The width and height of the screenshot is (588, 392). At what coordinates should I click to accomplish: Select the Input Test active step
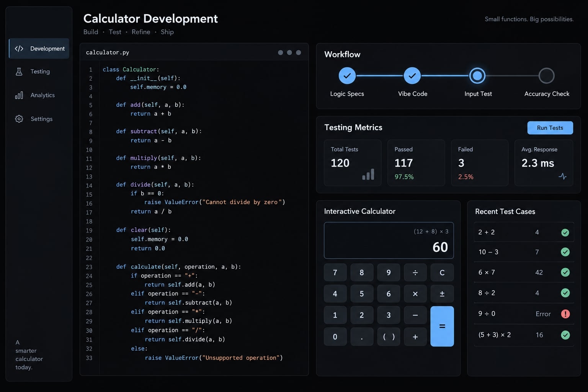click(477, 76)
